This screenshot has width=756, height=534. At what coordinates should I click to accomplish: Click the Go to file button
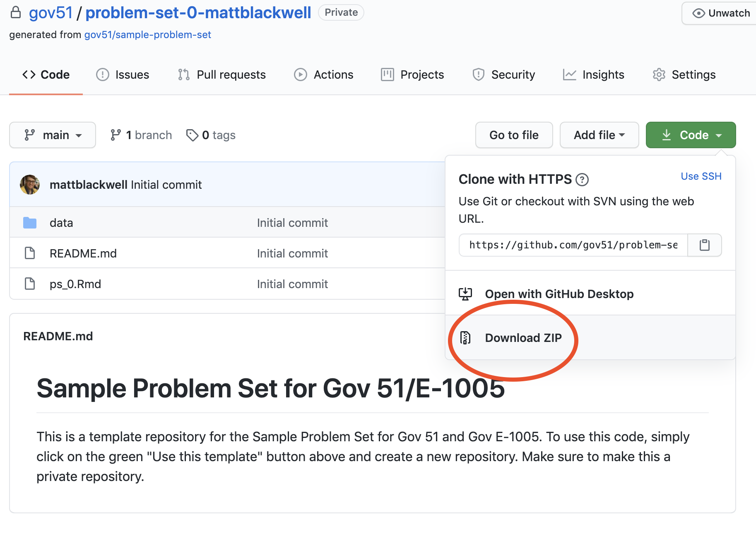point(514,135)
